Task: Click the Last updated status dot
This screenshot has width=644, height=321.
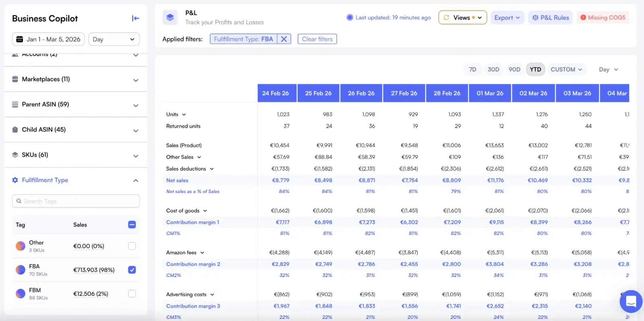Action: pyautogui.click(x=350, y=17)
